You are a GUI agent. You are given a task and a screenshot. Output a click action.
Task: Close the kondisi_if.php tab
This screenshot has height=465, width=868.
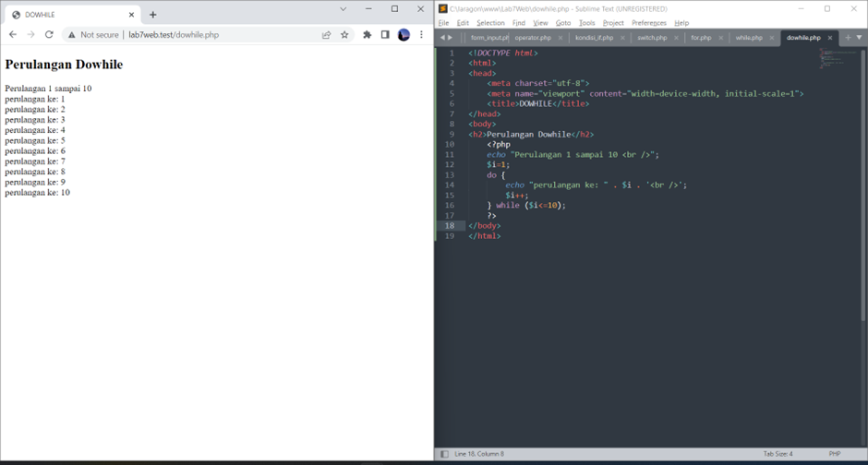(x=622, y=38)
